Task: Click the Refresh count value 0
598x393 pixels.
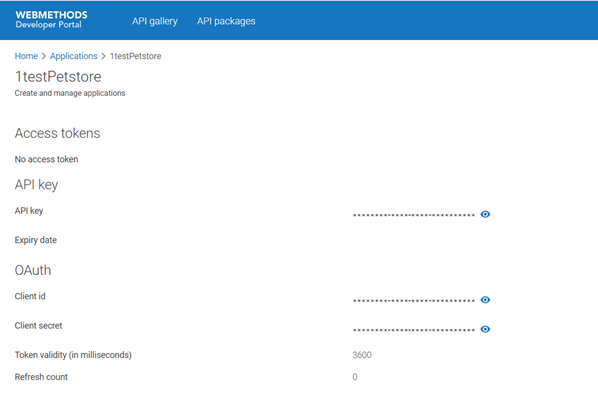Action: pos(355,377)
